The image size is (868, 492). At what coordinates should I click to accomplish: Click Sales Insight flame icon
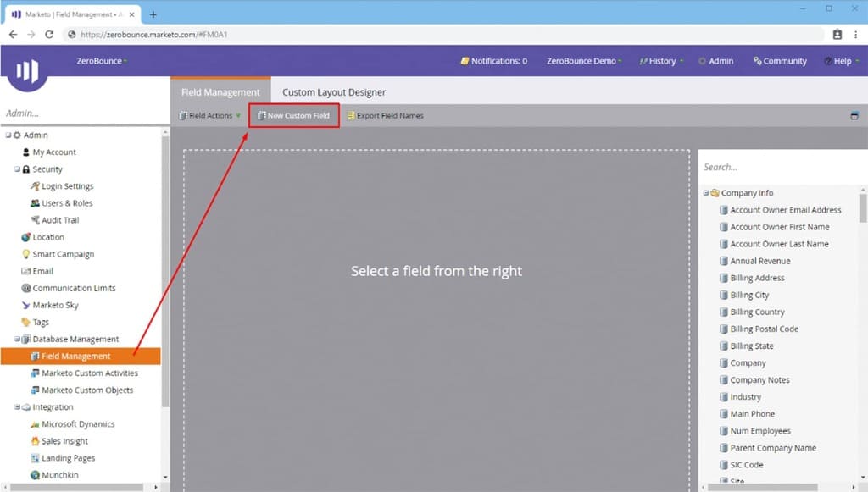[35, 441]
